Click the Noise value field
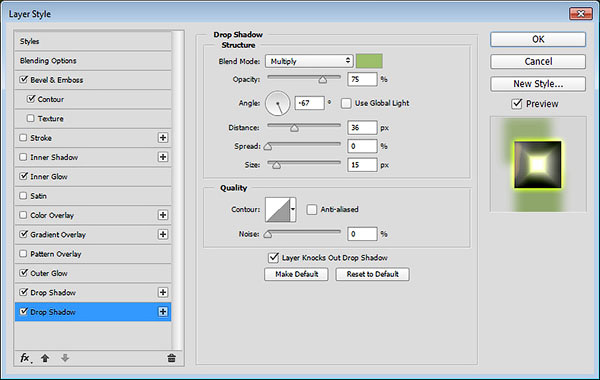 pos(362,234)
